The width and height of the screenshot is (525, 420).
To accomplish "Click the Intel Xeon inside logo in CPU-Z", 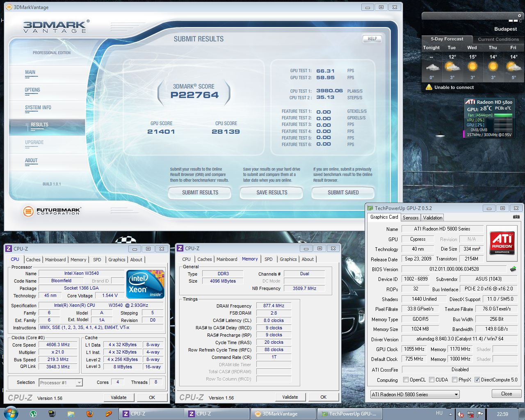I will pyautogui.click(x=146, y=284).
